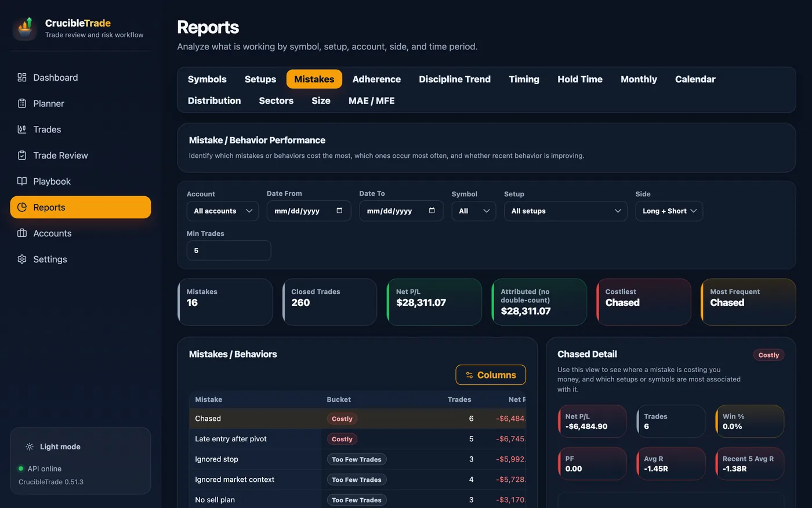Open the Columns chooser button
Viewport: 812px width, 508px height.
[491, 375]
